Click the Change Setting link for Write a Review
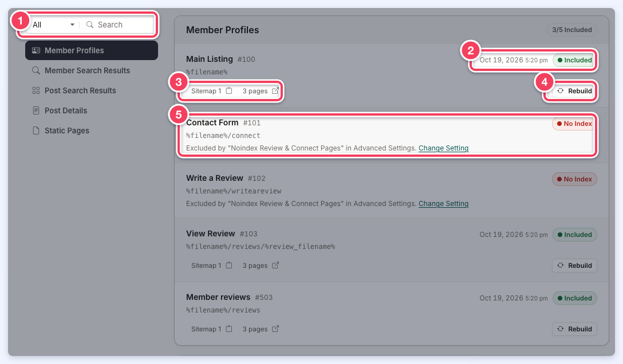This screenshot has height=364, width=623. coord(443,204)
